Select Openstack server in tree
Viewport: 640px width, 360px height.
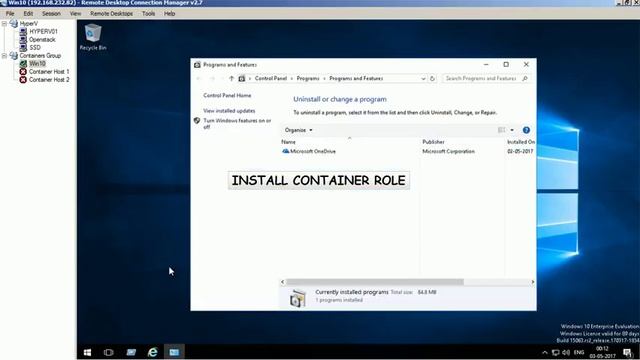pyautogui.click(x=42, y=40)
